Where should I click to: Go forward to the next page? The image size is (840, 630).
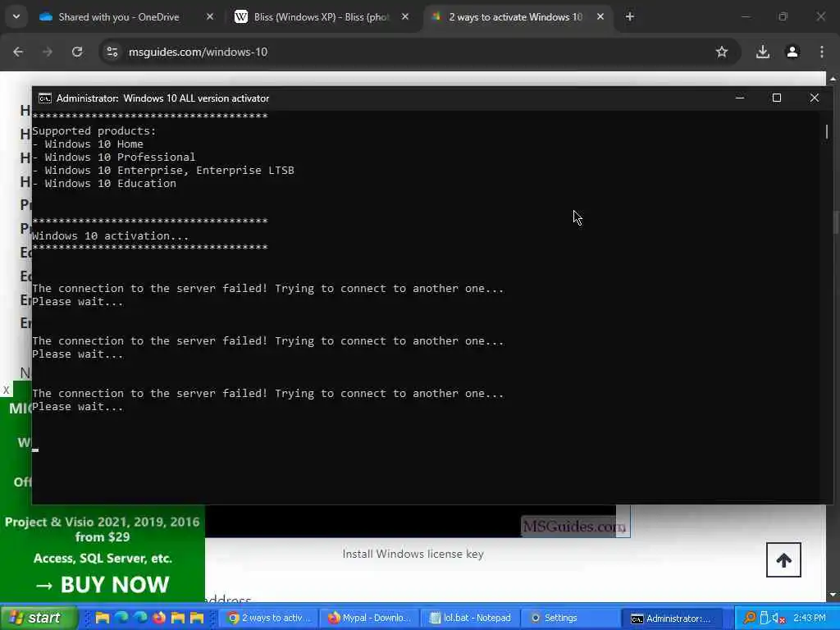[48, 52]
